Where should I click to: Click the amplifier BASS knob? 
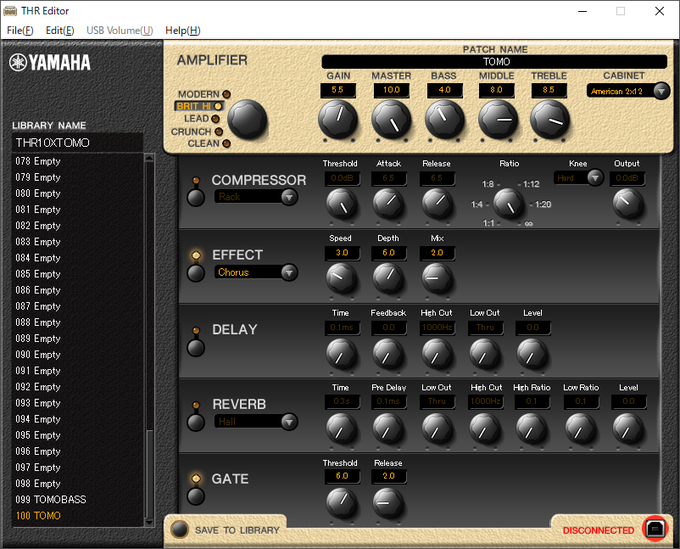click(445, 119)
